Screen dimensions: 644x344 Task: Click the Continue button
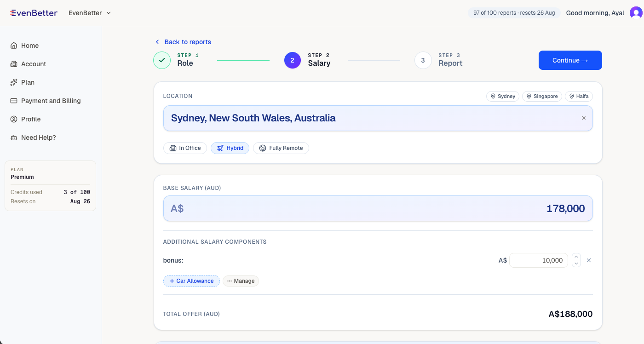point(570,60)
